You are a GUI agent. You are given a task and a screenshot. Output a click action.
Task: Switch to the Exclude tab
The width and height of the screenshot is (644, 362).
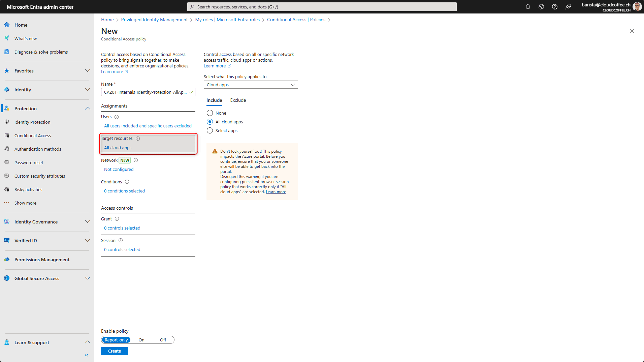pyautogui.click(x=238, y=100)
